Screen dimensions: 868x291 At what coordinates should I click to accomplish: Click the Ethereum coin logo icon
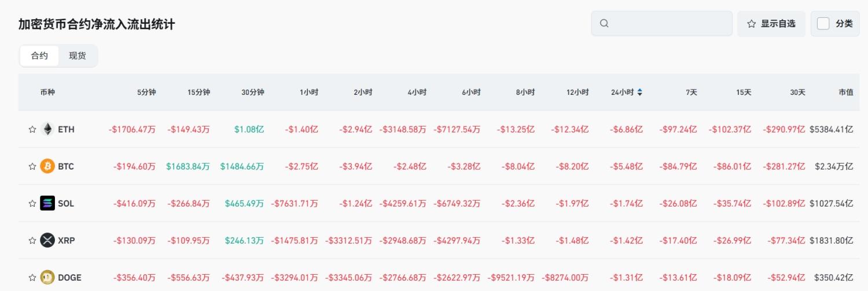[x=47, y=130]
